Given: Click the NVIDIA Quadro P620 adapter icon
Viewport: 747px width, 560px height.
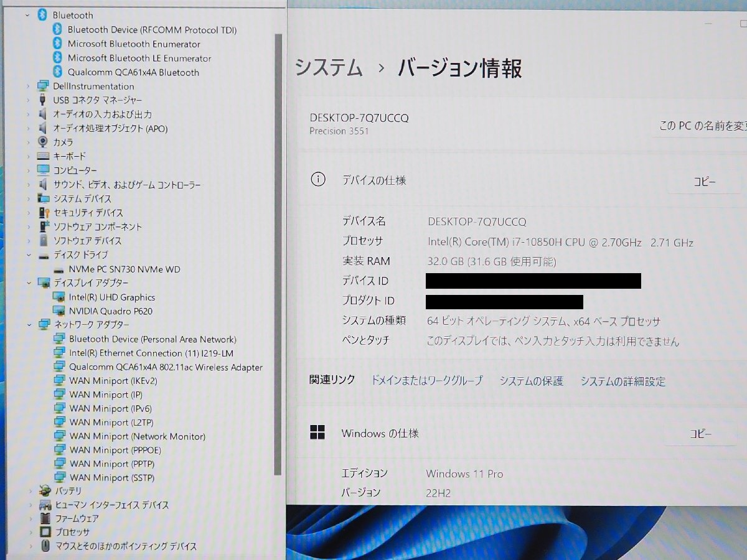Looking at the screenshot, I should coord(59,311).
